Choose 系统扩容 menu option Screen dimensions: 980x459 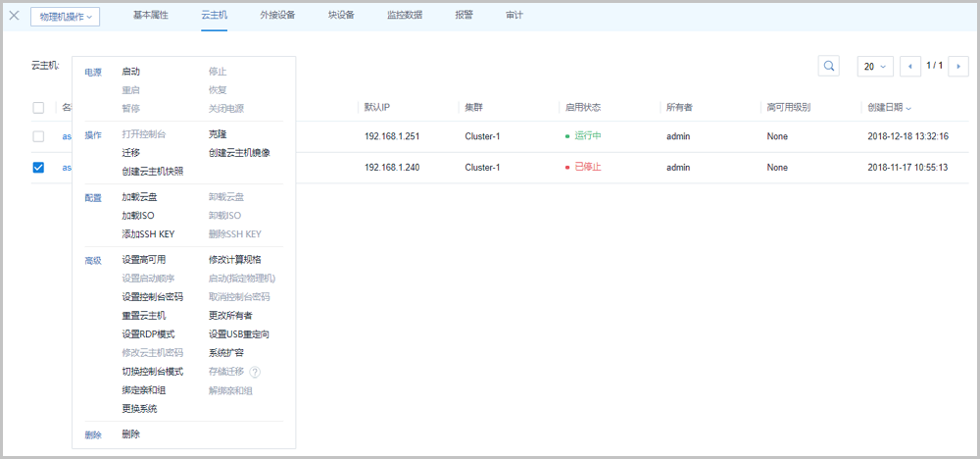(226, 353)
